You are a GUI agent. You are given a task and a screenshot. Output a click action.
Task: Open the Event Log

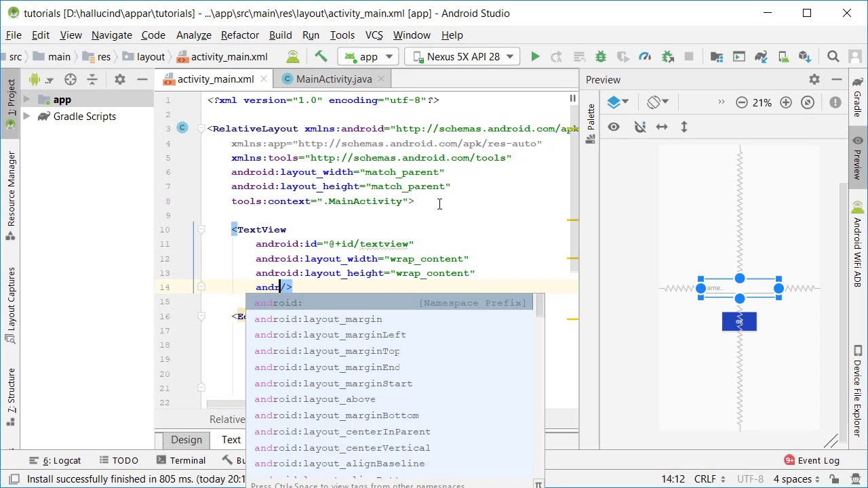point(811,460)
